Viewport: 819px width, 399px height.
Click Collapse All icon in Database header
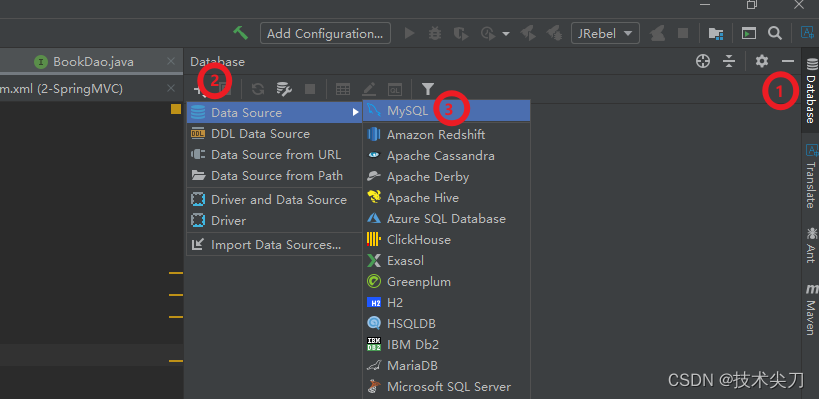[729, 61]
